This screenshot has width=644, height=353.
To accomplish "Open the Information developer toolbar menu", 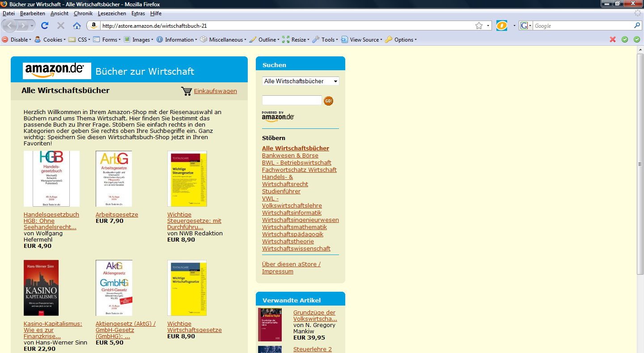I will [x=177, y=39].
